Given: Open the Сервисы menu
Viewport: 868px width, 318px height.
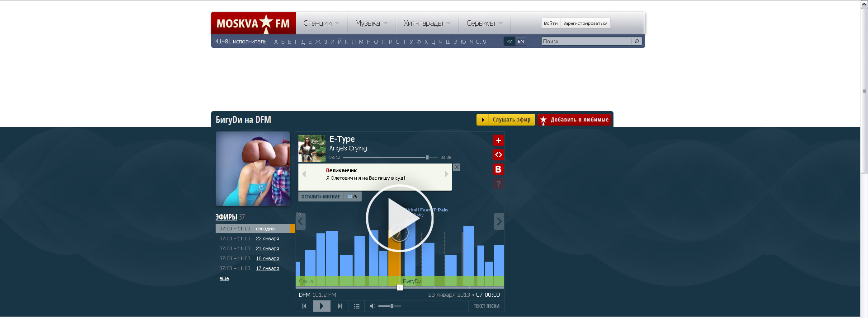Looking at the screenshot, I should point(484,23).
